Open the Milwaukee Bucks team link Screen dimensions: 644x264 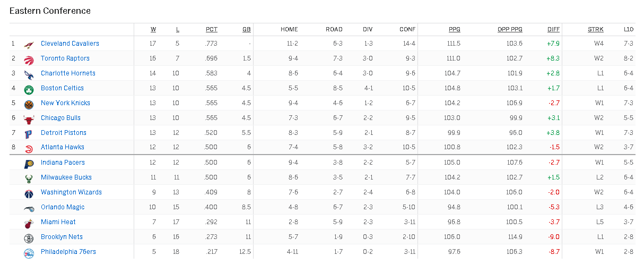click(x=66, y=177)
